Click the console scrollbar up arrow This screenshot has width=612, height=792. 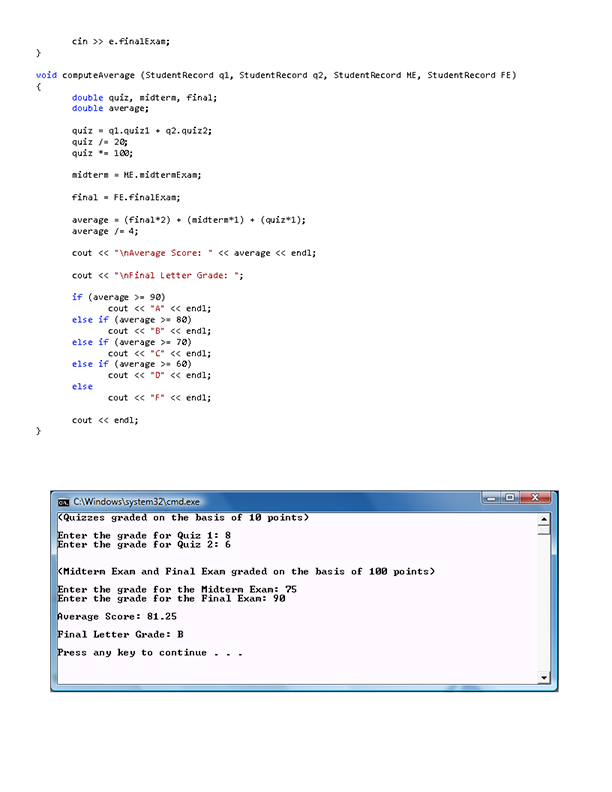coord(544,519)
